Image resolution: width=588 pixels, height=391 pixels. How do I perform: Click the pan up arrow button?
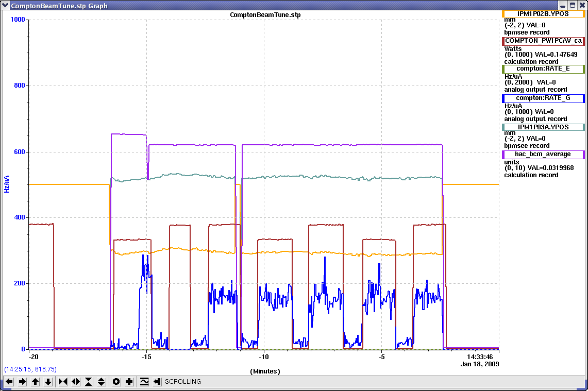[x=35, y=382]
